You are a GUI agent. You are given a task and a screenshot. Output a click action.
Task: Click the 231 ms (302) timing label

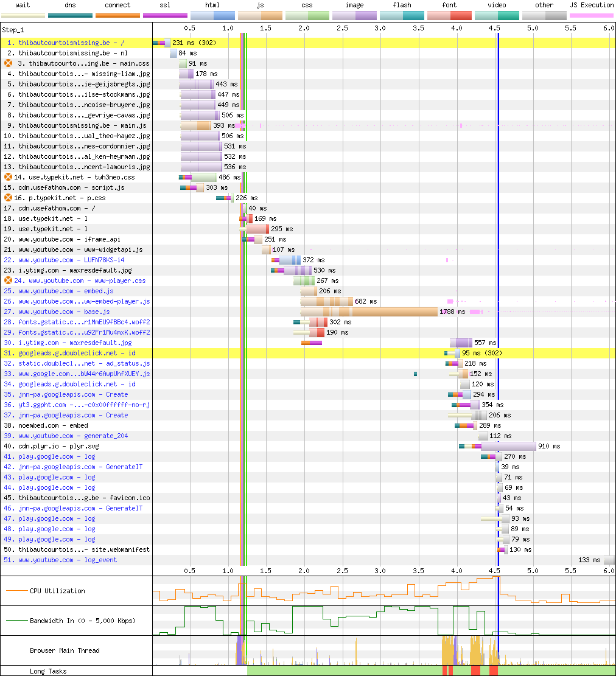194,43
